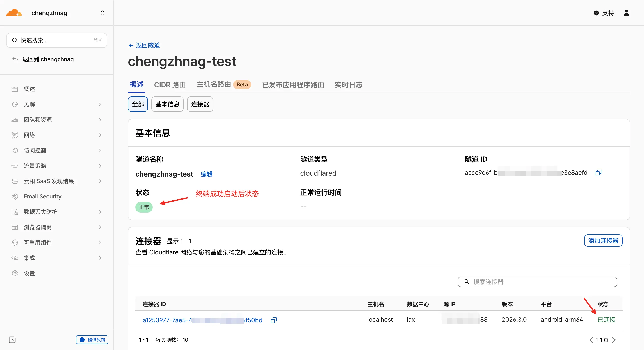Select the 全部 filter chip
The image size is (644, 350).
coord(138,104)
